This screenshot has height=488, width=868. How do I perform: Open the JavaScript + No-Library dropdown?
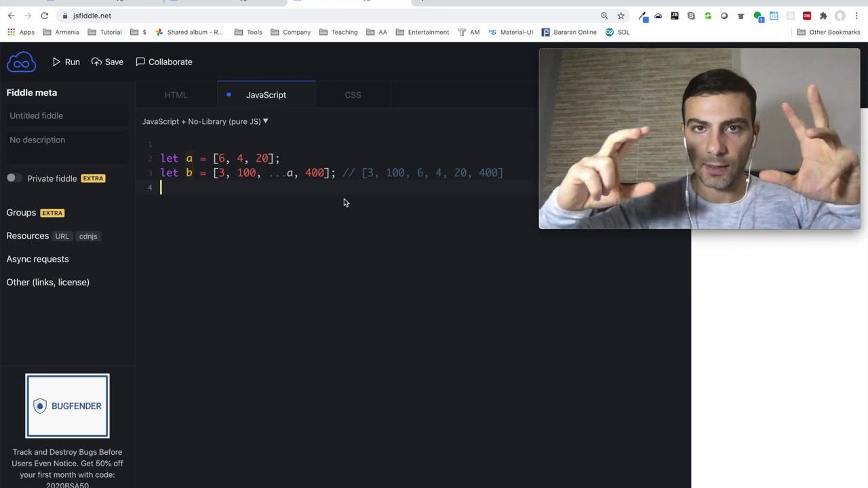click(205, 121)
